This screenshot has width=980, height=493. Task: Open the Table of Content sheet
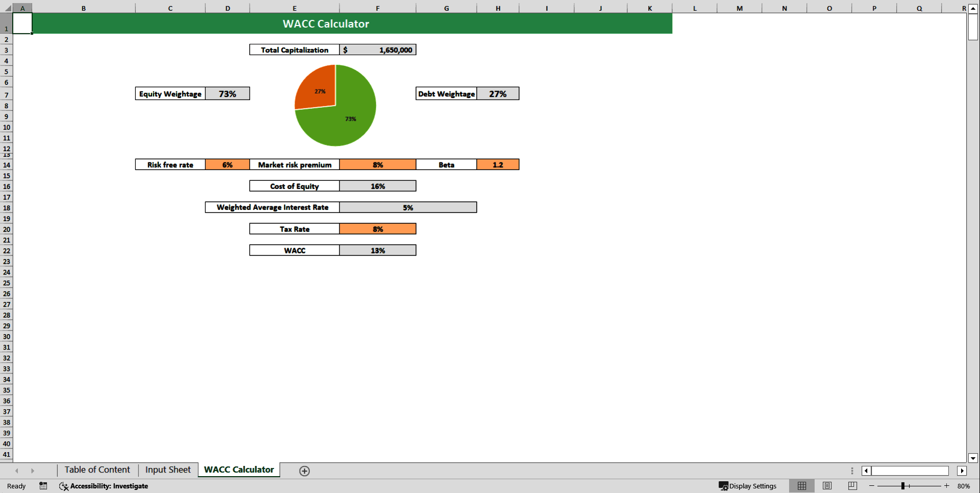pyautogui.click(x=97, y=469)
